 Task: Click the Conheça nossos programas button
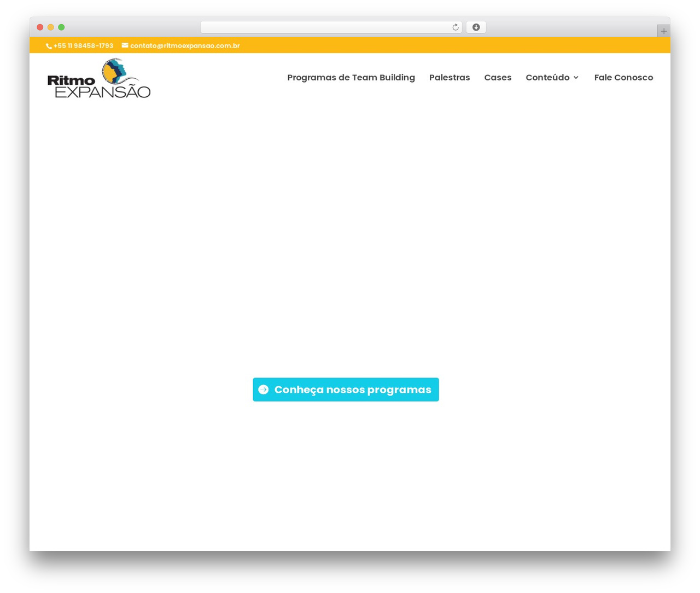346,389
